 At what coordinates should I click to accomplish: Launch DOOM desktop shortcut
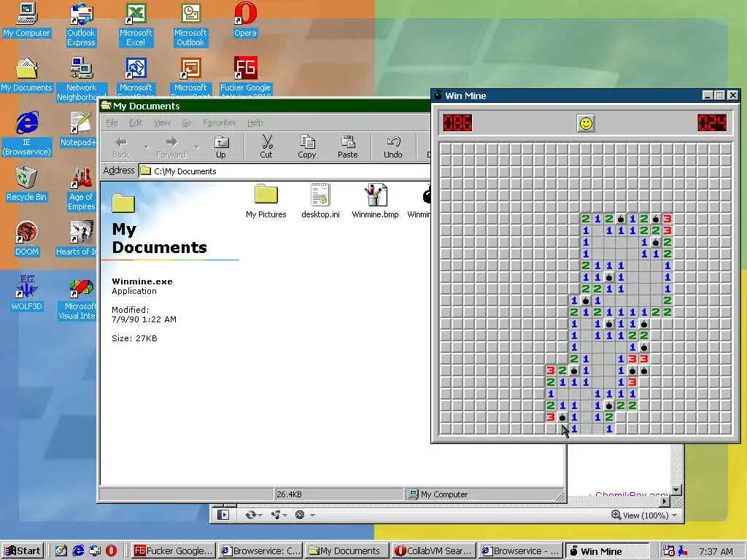[26, 238]
